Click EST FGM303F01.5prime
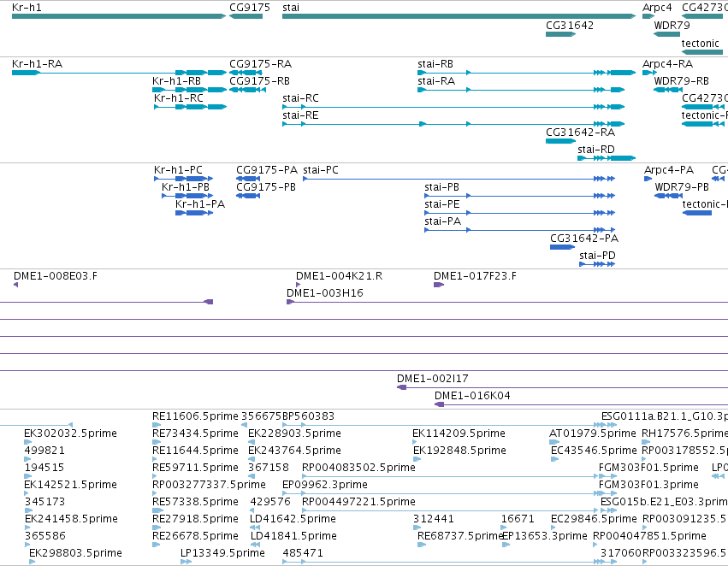Screen dimensions: 728x566 pyautogui.click(x=607, y=476)
